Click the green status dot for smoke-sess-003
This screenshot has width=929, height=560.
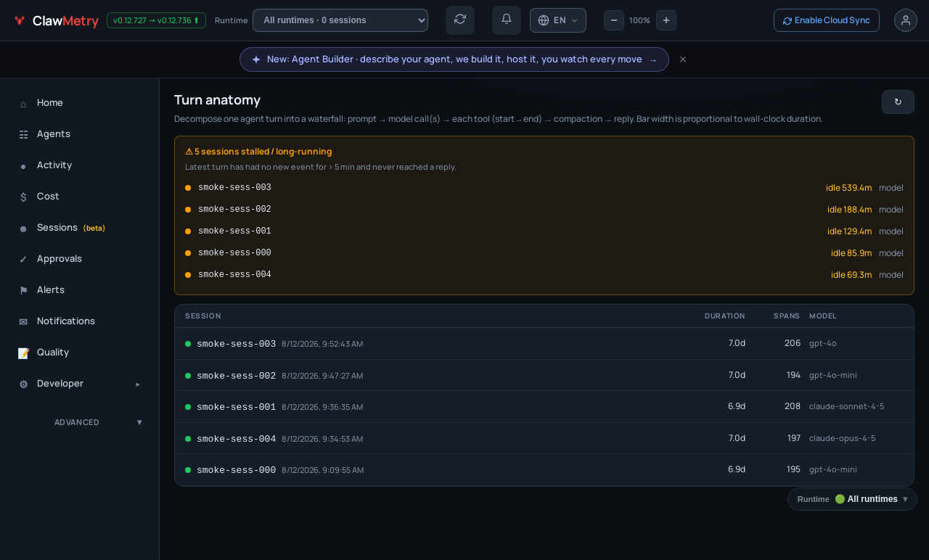pyautogui.click(x=188, y=344)
